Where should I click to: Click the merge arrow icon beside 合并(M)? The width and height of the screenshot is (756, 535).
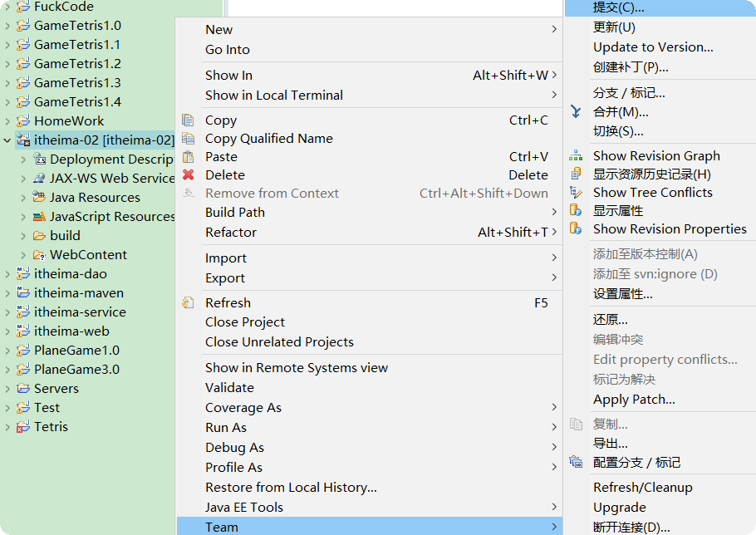576,112
